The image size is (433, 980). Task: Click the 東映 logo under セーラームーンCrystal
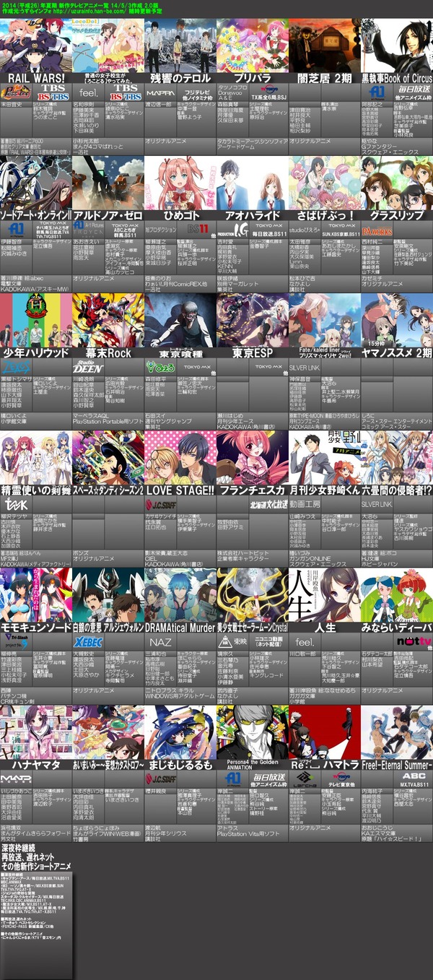tap(233, 641)
